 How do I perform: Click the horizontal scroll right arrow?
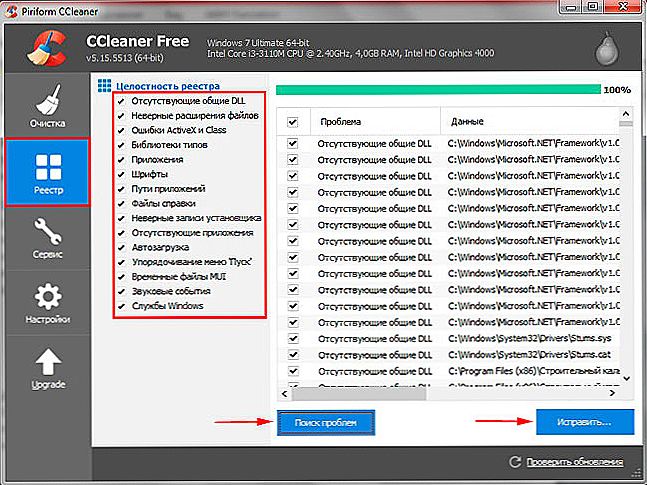(x=612, y=393)
